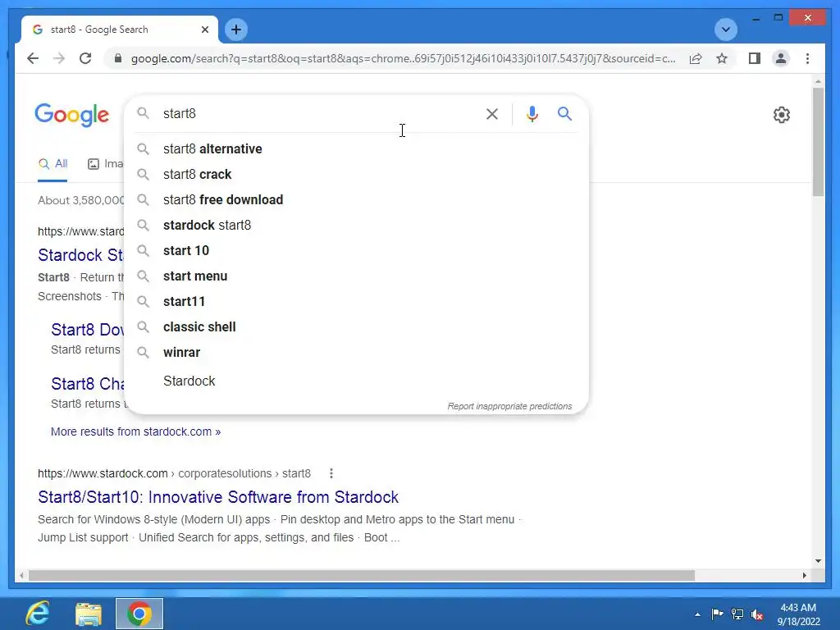Open the taskbar clock showing 4:43 AM
The width and height of the screenshot is (840, 630).
[x=798, y=614]
